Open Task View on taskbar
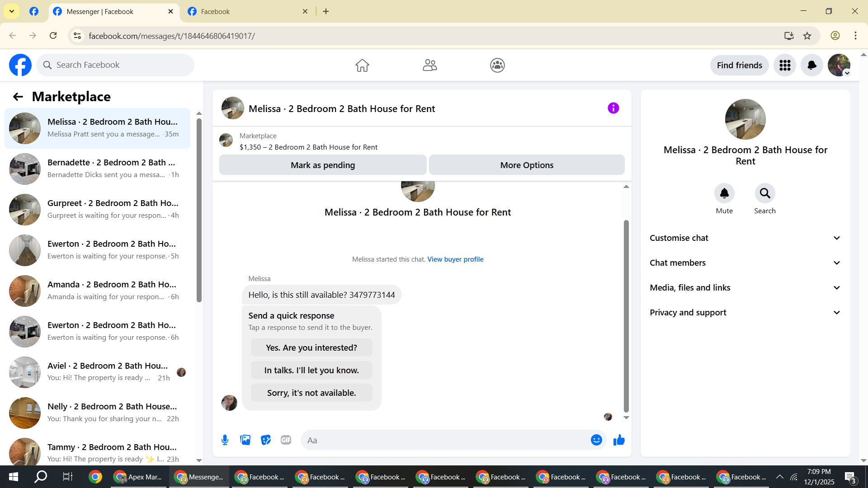The height and width of the screenshot is (488, 868). [x=67, y=477]
